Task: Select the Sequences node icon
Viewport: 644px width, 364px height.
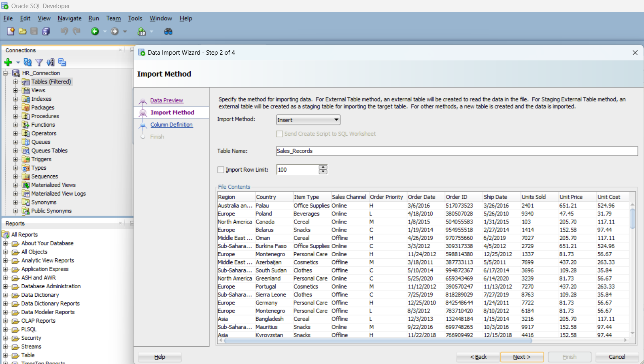Action: pos(26,177)
